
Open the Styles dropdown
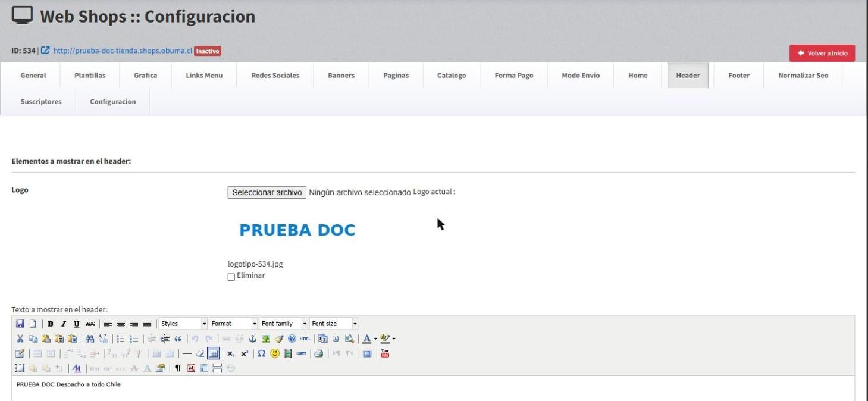(x=183, y=324)
